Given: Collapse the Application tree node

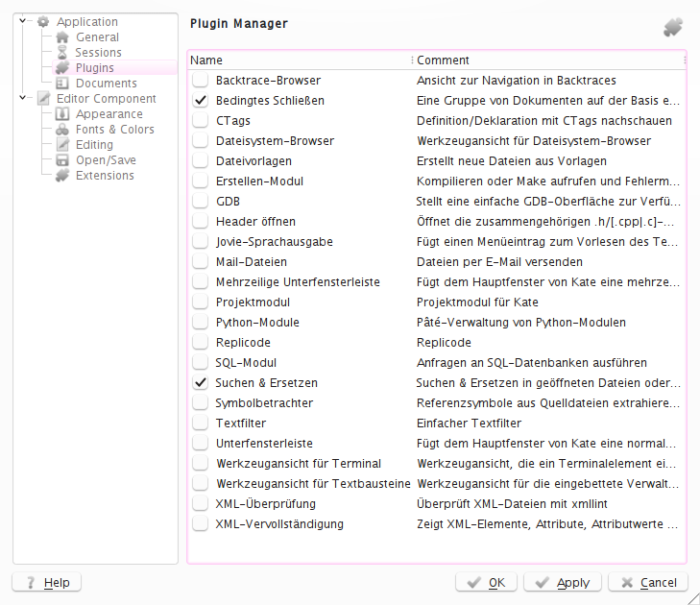Looking at the screenshot, I should pyautogui.click(x=23, y=21).
